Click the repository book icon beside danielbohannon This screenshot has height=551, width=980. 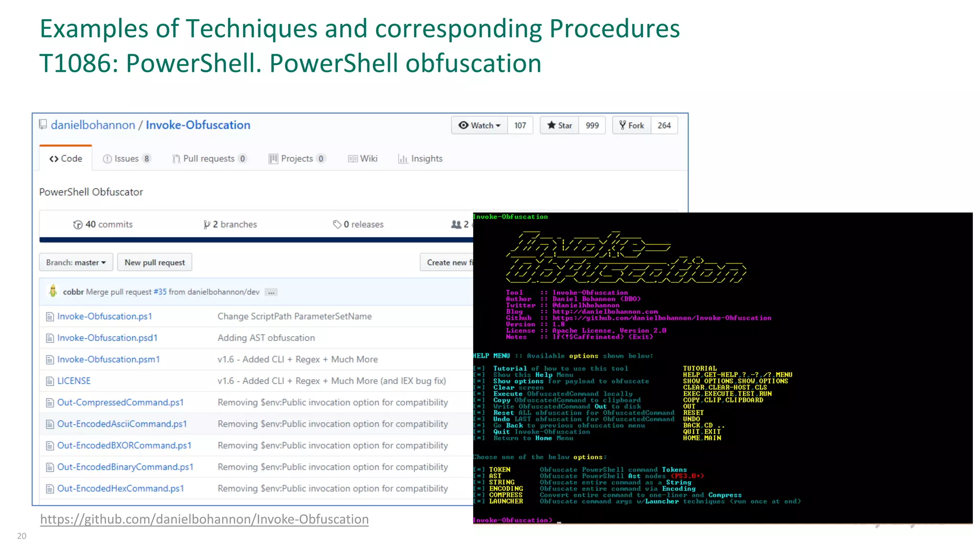tap(43, 125)
